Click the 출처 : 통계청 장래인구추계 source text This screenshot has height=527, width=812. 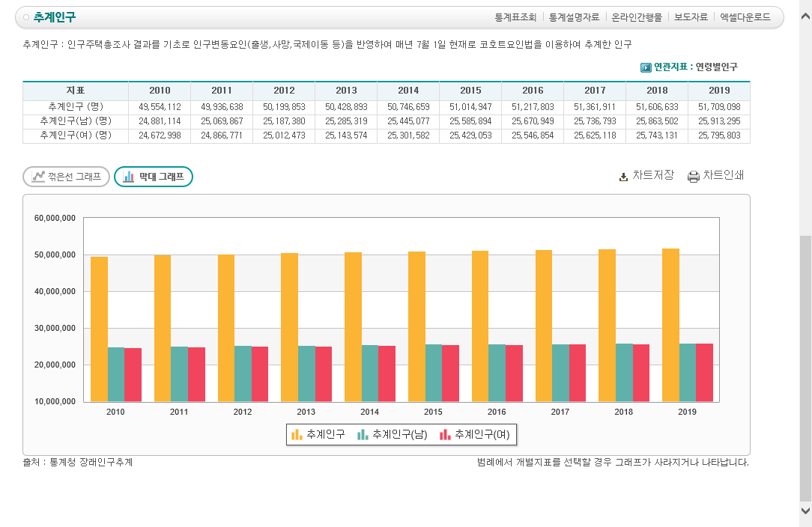click(78, 463)
